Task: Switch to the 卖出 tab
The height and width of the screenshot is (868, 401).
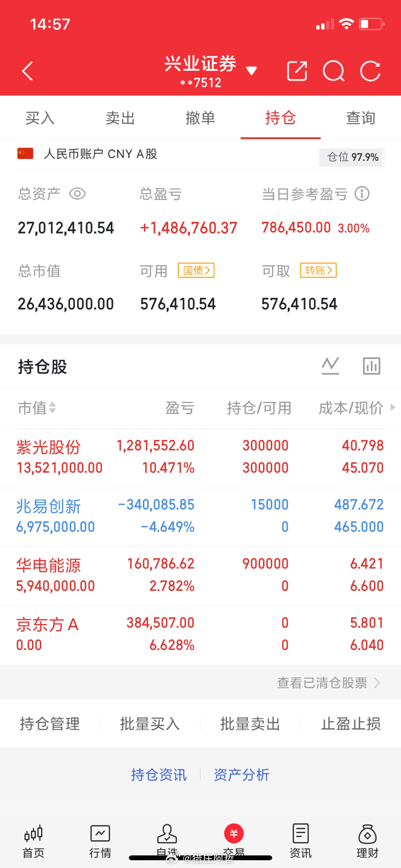Action: tap(120, 118)
